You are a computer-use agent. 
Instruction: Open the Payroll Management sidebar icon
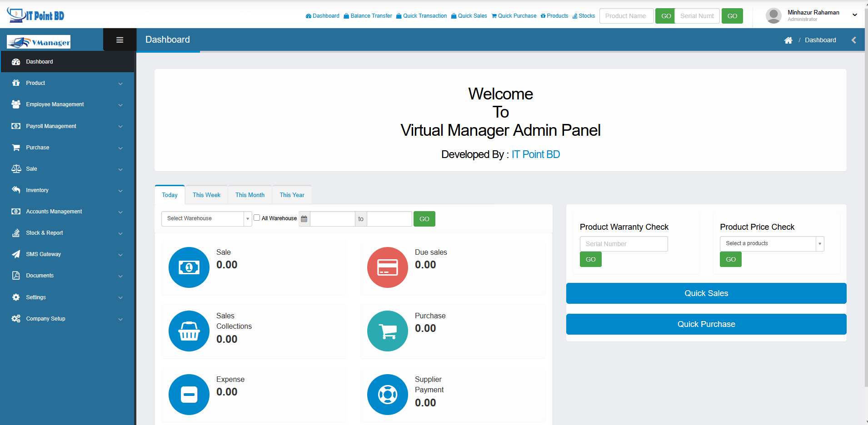coord(16,126)
